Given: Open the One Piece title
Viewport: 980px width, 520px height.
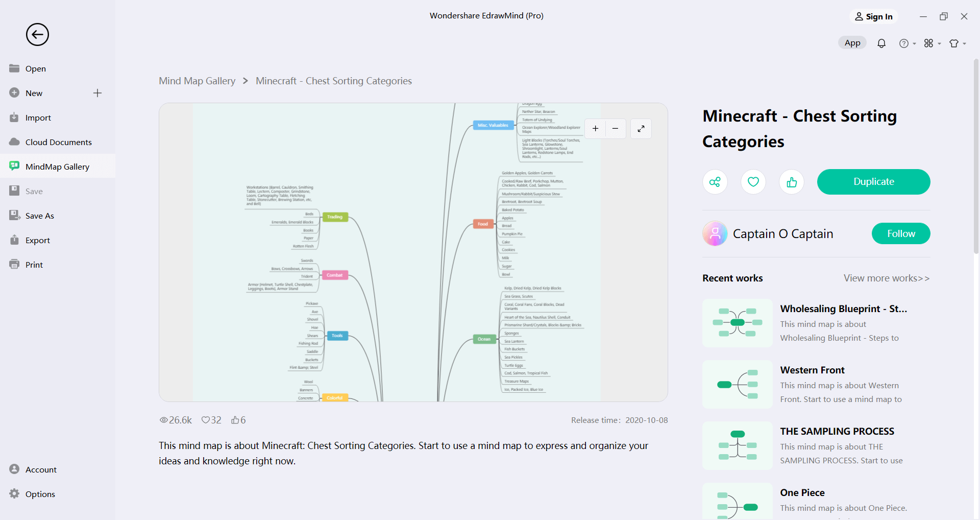Looking at the screenshot, I should point(802,492).
